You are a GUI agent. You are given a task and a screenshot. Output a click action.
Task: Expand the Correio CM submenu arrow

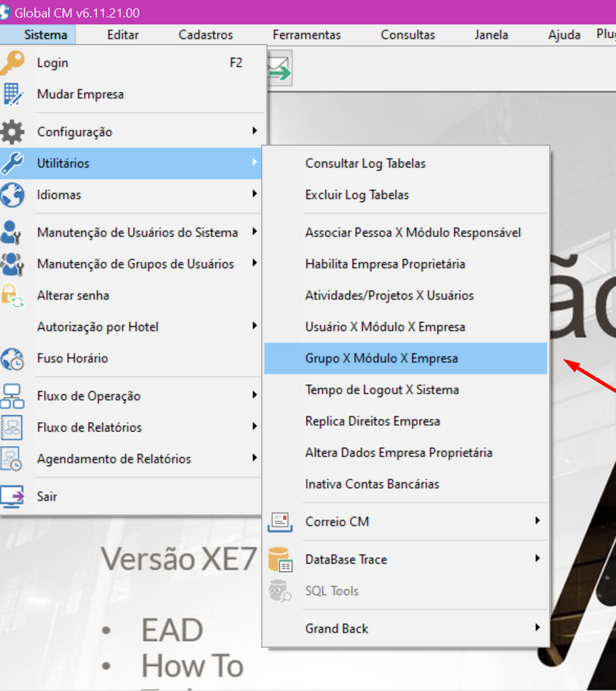(x=537, y=521)
